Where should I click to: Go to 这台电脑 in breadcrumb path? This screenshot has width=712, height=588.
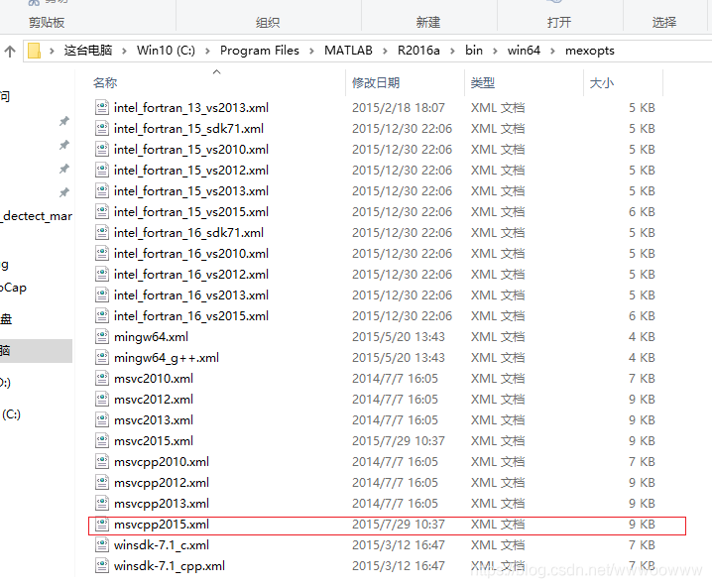tap(88, 51)
